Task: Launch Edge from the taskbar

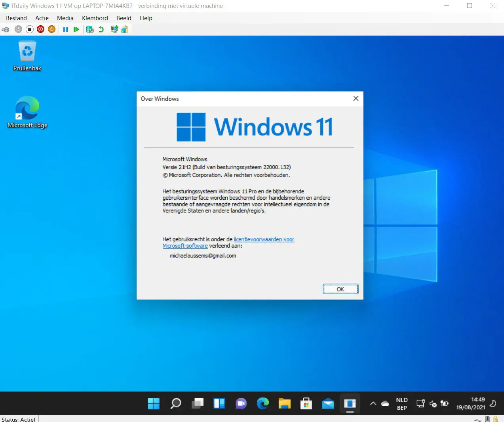Action: click(263, 403)
